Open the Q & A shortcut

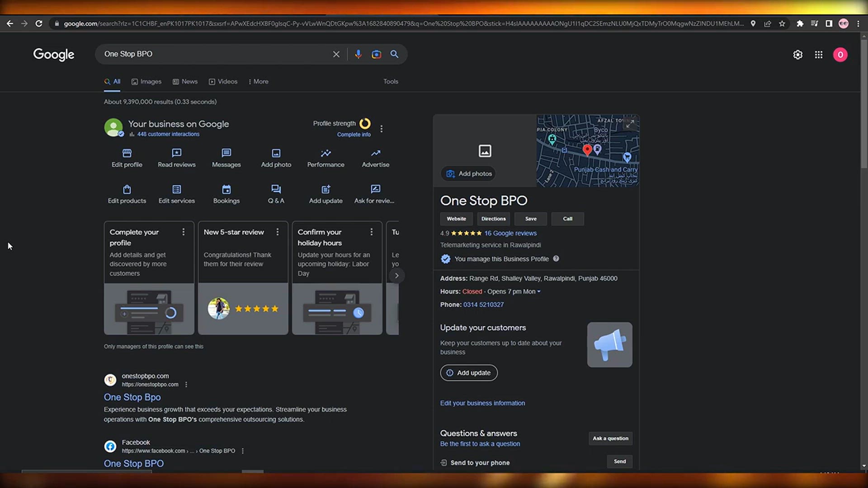(276, 194)
